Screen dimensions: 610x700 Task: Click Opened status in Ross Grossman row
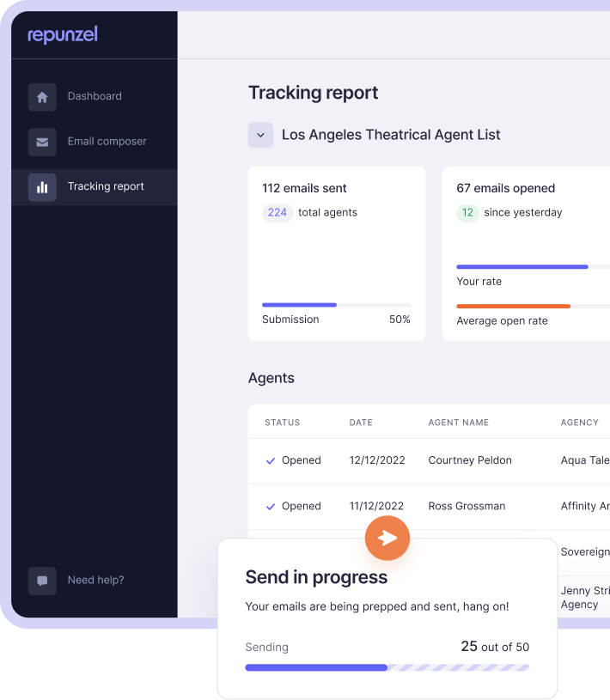tap(302, 506)
